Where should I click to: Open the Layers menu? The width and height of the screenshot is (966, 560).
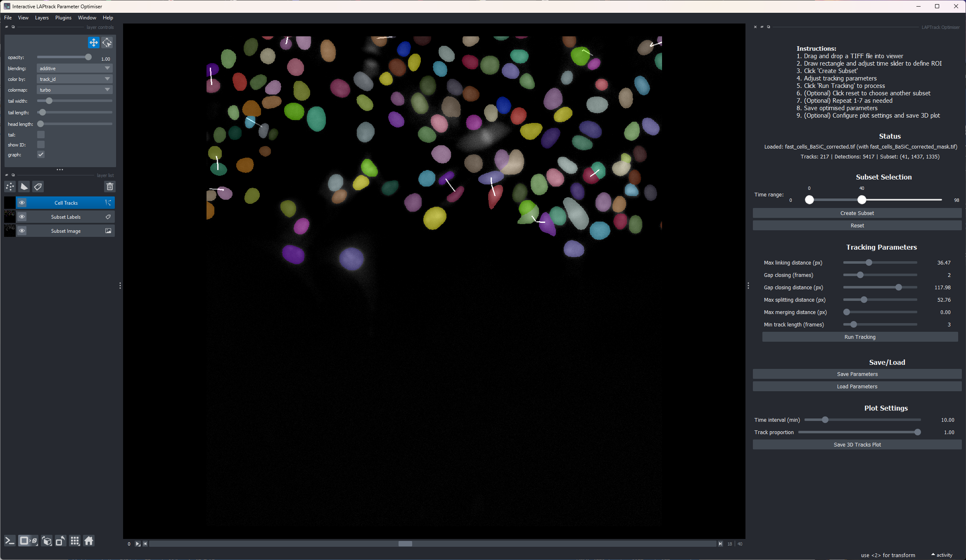tap(42, 18)
